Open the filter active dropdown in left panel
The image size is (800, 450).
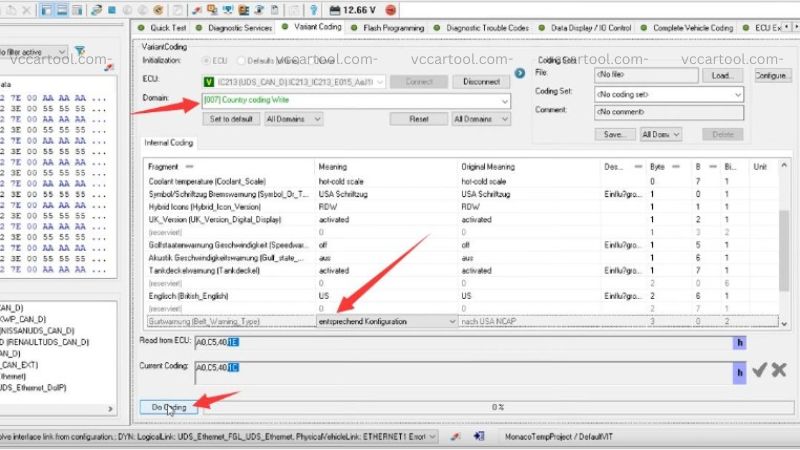tap(33, 52)
